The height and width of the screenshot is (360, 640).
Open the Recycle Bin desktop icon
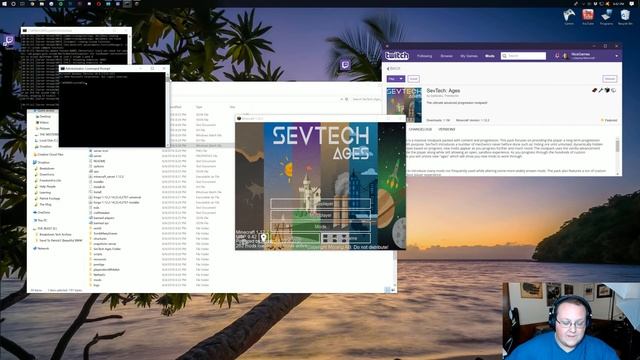[x=625, y=17]
